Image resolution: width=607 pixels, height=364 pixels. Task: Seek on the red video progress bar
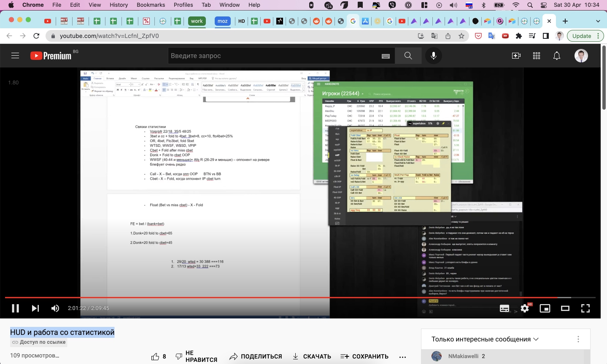pyautogui.click(x=300, y=297)
